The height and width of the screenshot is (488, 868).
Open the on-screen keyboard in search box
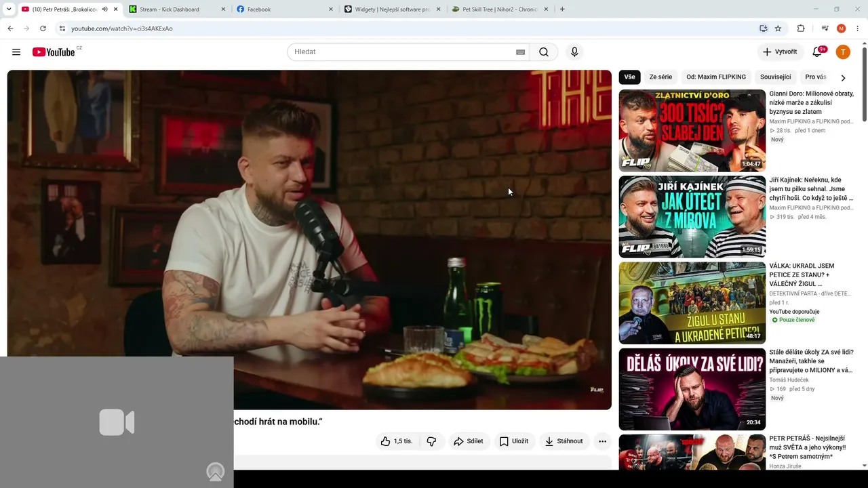520,52
